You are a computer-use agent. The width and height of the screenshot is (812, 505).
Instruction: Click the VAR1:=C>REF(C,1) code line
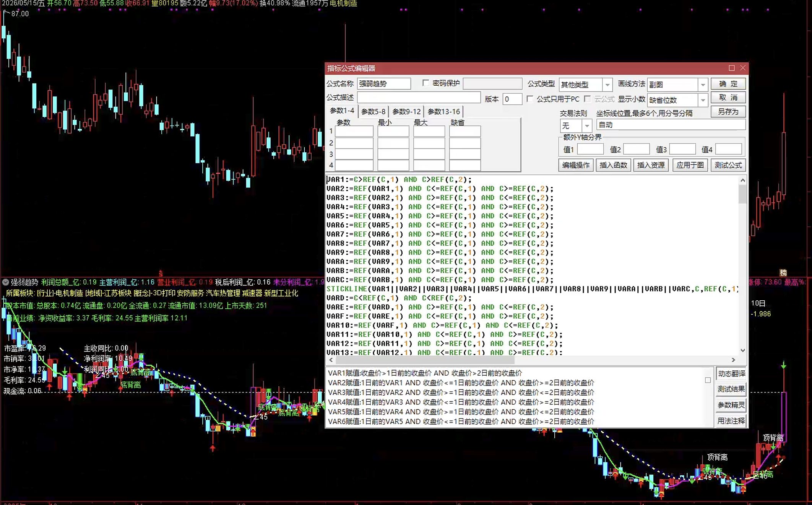click(x=399, y=179)
